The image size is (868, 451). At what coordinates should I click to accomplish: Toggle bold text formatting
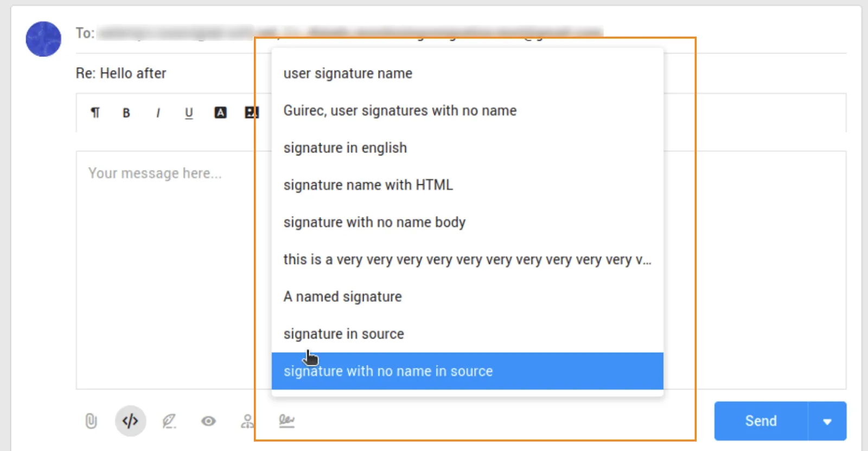coord(126,113)
